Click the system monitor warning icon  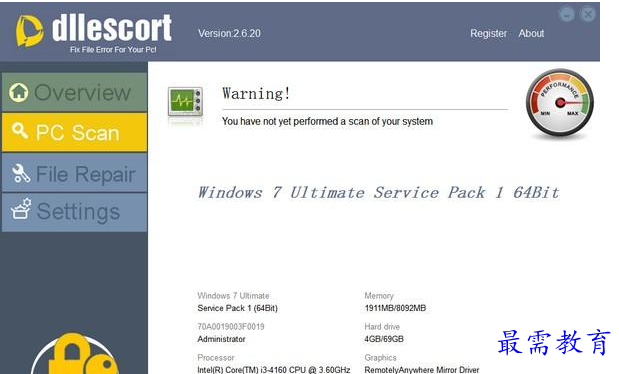(185, 102)
